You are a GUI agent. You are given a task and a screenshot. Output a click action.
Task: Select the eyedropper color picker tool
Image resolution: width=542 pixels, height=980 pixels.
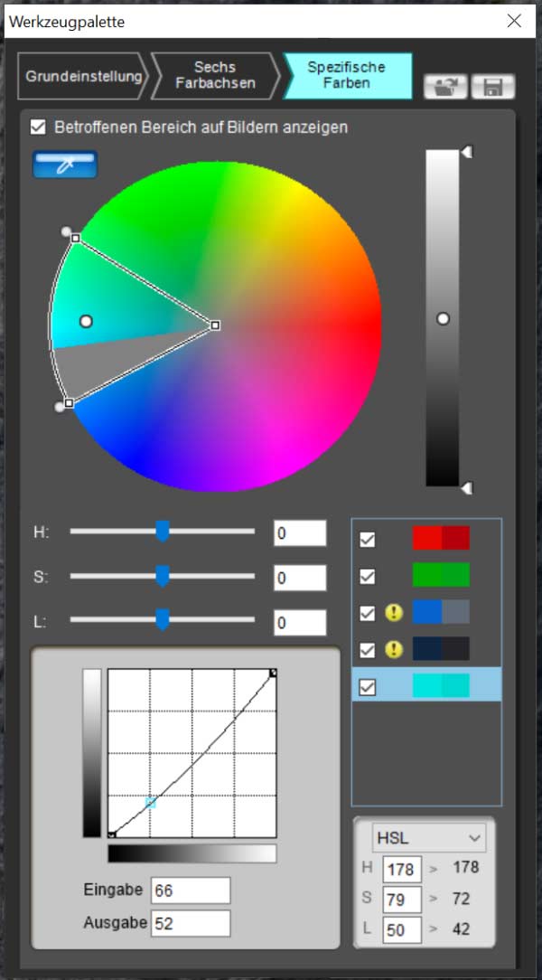[64, 165]
